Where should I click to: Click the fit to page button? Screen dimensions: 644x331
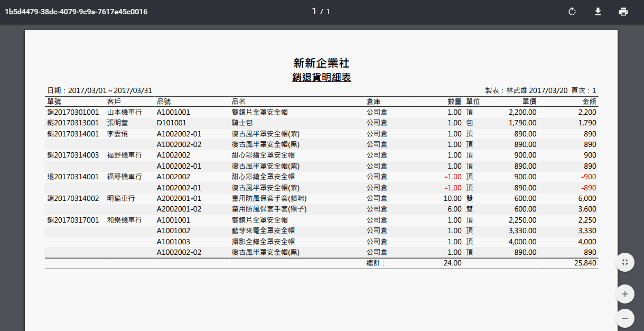tap(624, 262)
